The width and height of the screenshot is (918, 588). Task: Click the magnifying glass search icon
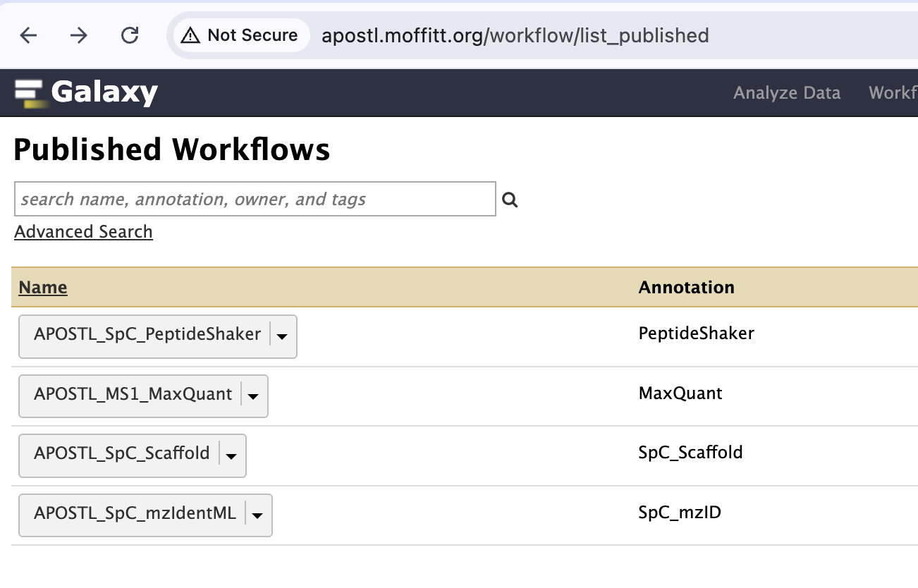click(x=510, y=200)
